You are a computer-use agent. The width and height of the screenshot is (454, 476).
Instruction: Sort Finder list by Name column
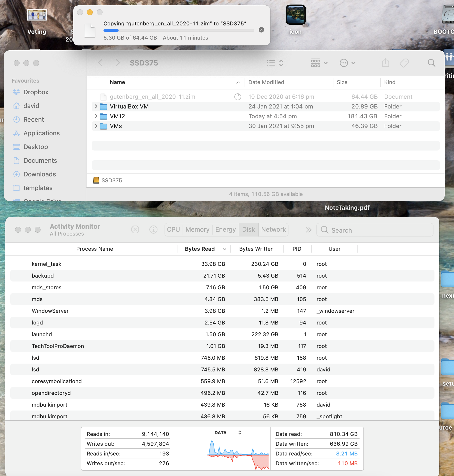[117, 82]
